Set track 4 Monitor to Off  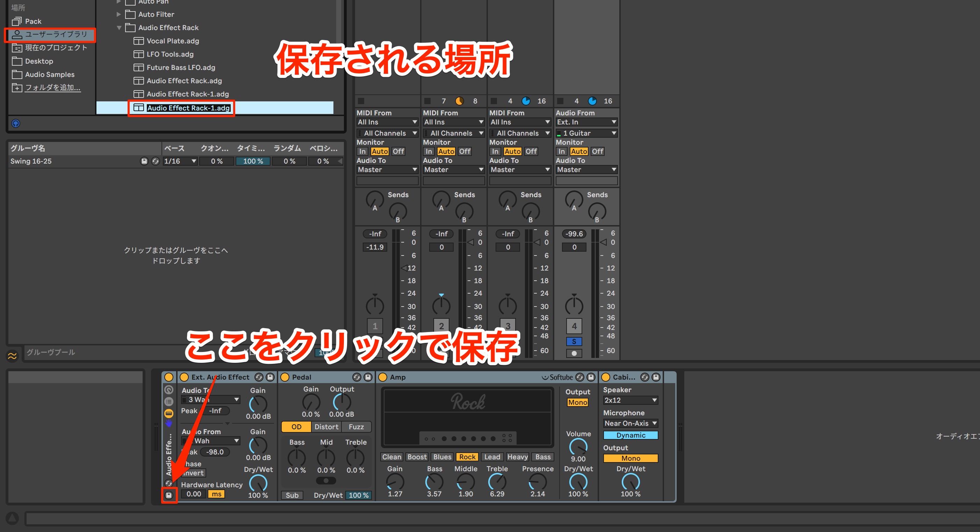click(597, 151)
